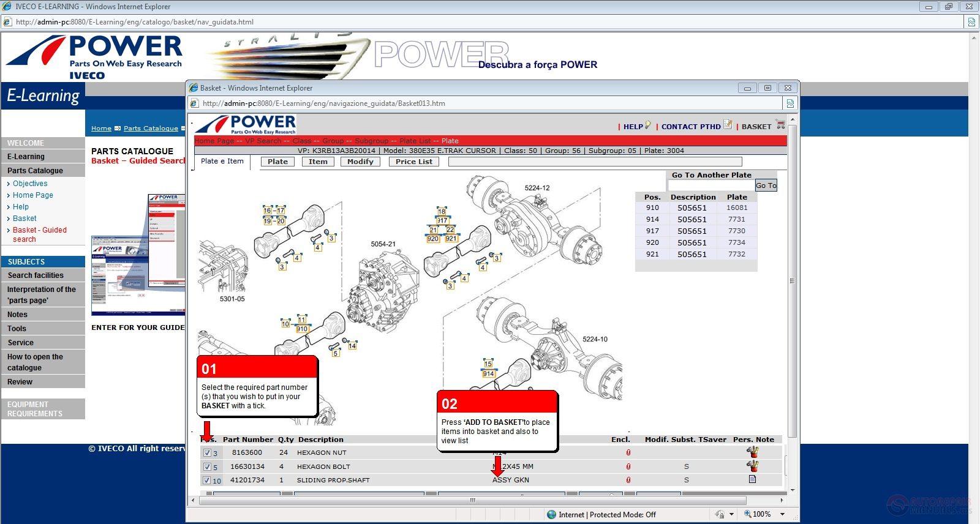Open tools icon for HEXAGON BOLT row
This screenshot has width=980, height=524.
pos(752,466)
